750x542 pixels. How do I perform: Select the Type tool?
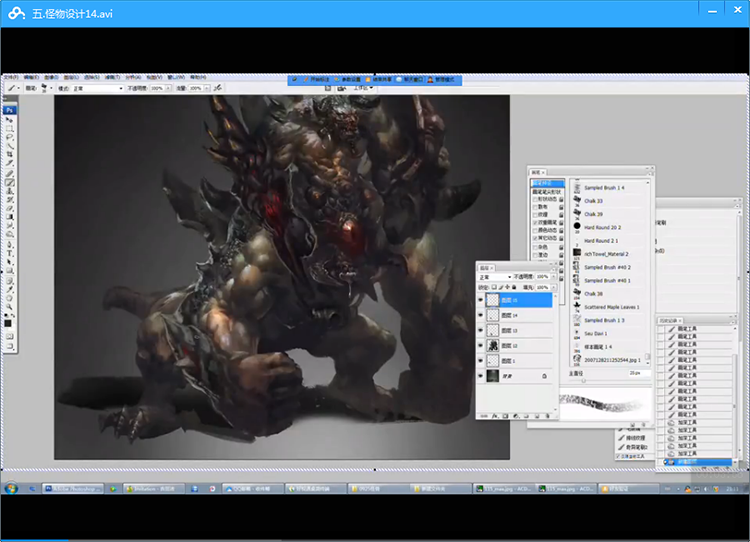point(10,254)
